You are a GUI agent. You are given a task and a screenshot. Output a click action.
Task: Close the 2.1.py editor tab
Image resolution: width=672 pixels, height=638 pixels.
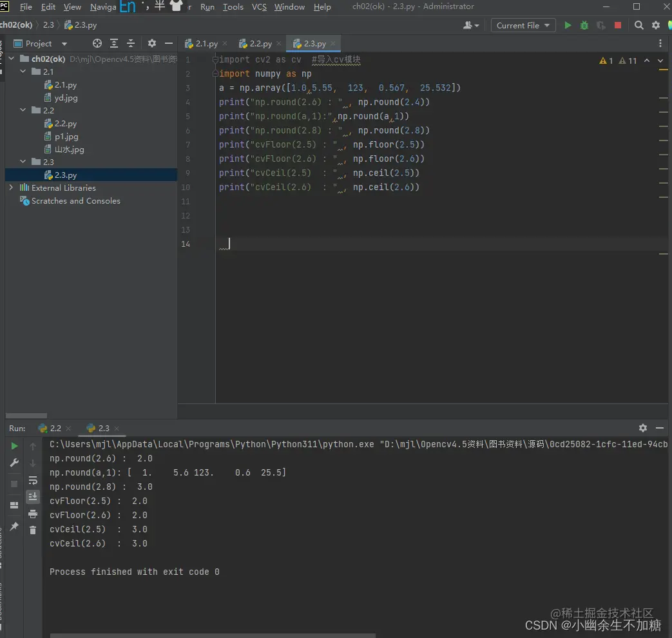pos(225,43)
